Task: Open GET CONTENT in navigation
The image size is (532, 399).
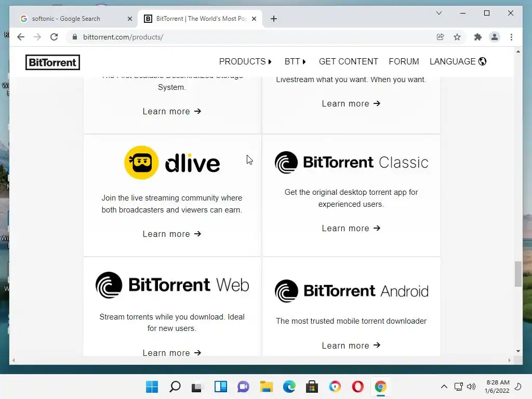Action: pos(349,61)
